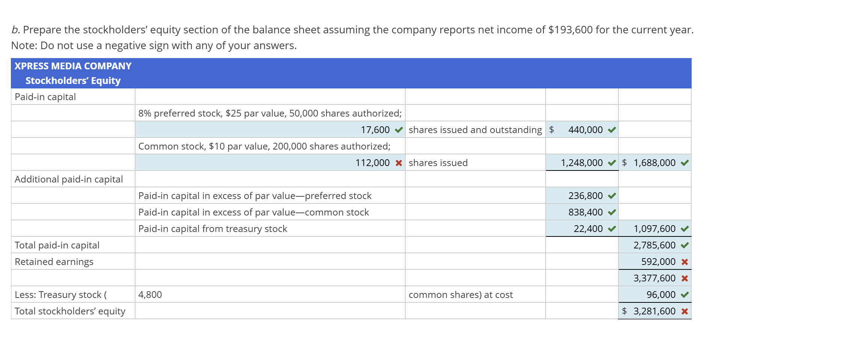Click the green check next to 440,000
This screenshot has height=344, width=868.
612,130
